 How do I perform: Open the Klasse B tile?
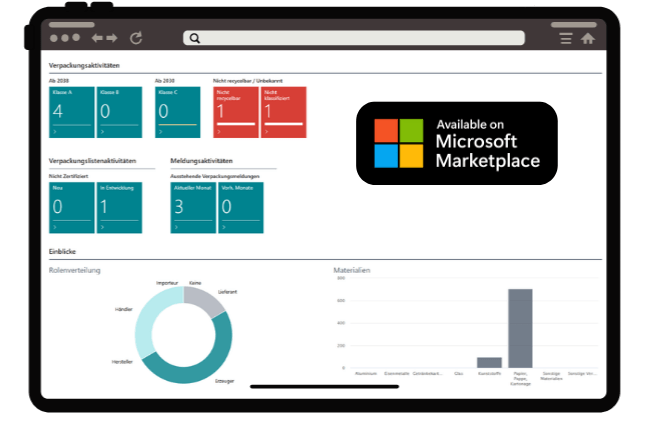[119, 112]
